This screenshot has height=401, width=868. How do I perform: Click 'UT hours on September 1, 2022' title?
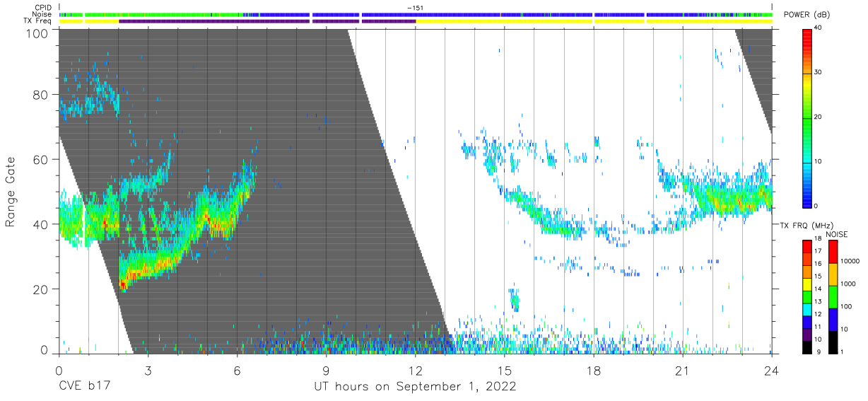(415, 387)
